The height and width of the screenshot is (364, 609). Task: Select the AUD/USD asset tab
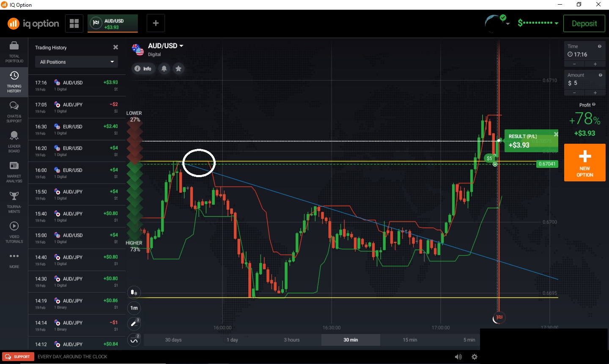pyautogui.click(x=113, y=23)
